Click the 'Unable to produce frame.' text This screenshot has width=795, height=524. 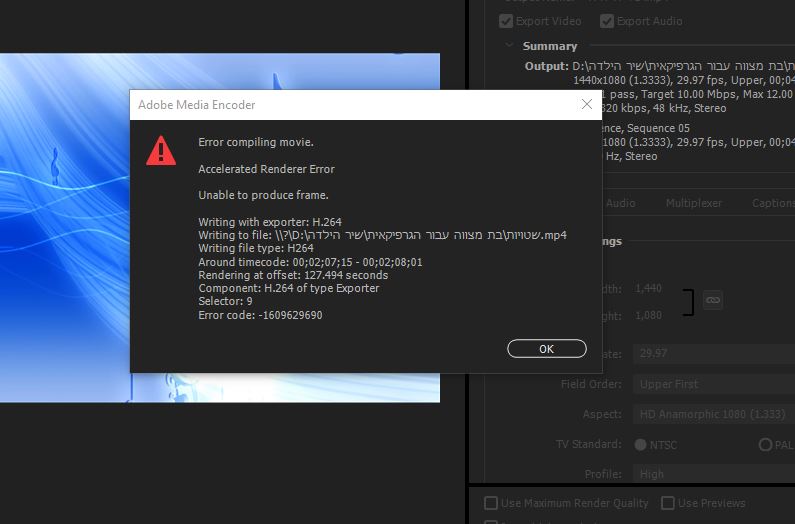pos(263,195)
